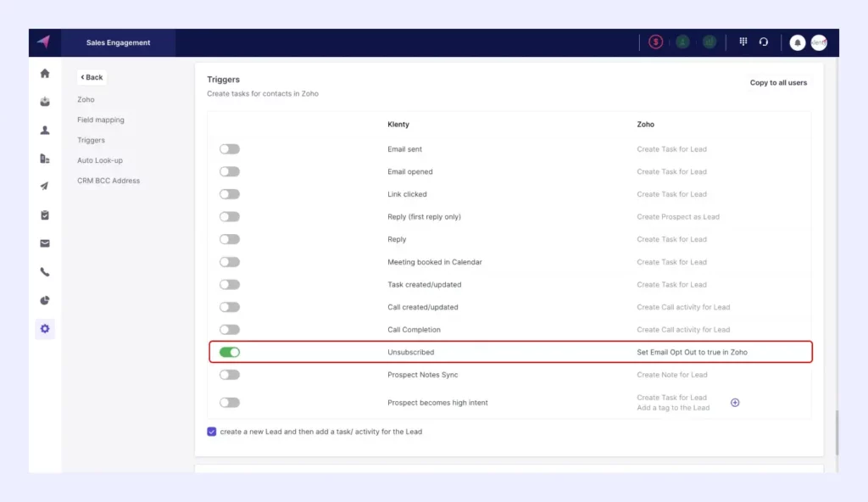The height and width of the screenshot is (502, 868).
Task: Click Copy to all users
Action: (778, 82)
